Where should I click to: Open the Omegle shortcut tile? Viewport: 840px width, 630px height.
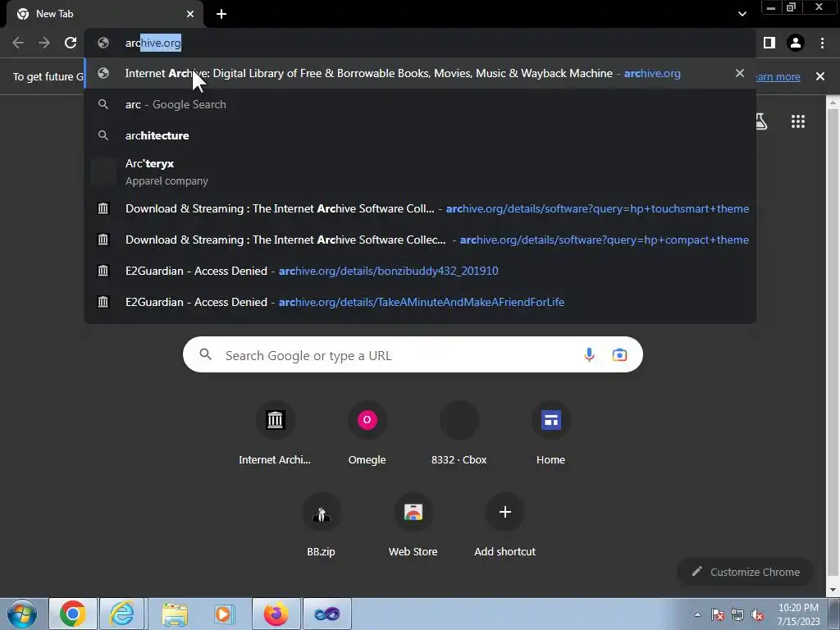pos(367,433)
